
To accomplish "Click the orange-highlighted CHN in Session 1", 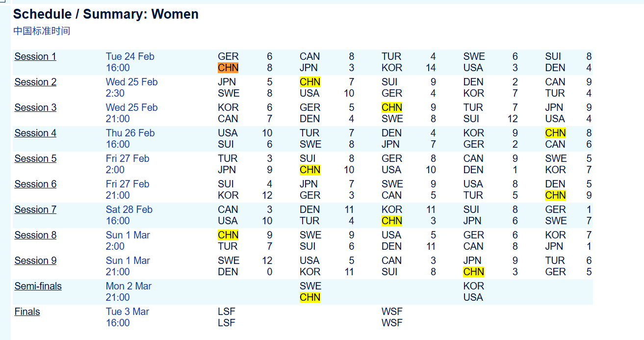I will pyautogui.click(x=228, y=68).
